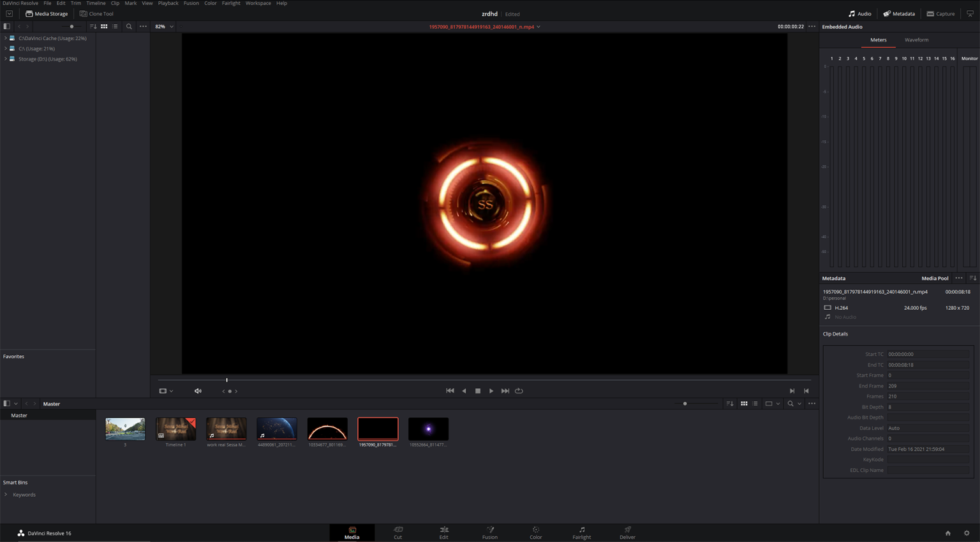Switch to the Waveform tab
This screenshot has height=542, width=980.
click(916, 40)
